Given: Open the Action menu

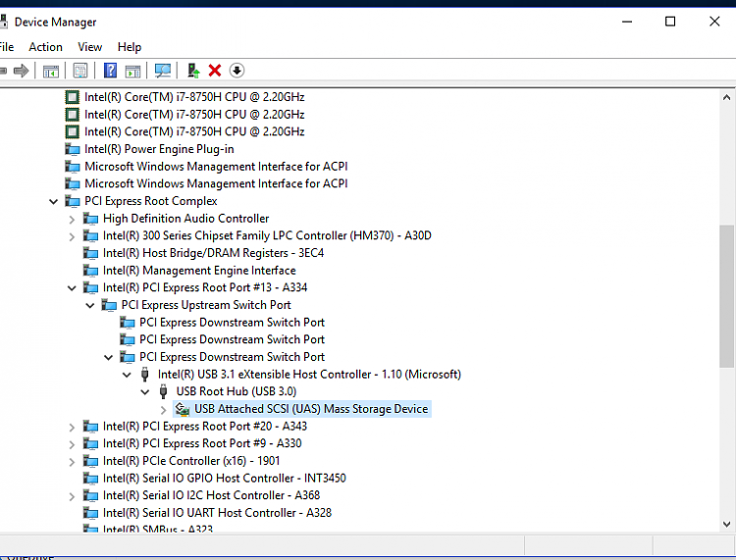Looking at the screenshot, I should click(45, 47).
